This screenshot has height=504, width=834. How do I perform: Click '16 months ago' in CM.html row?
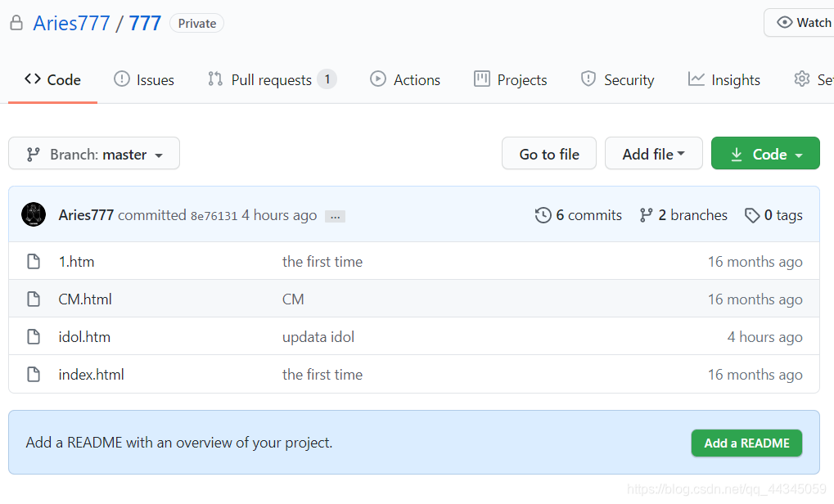[755, 299]
